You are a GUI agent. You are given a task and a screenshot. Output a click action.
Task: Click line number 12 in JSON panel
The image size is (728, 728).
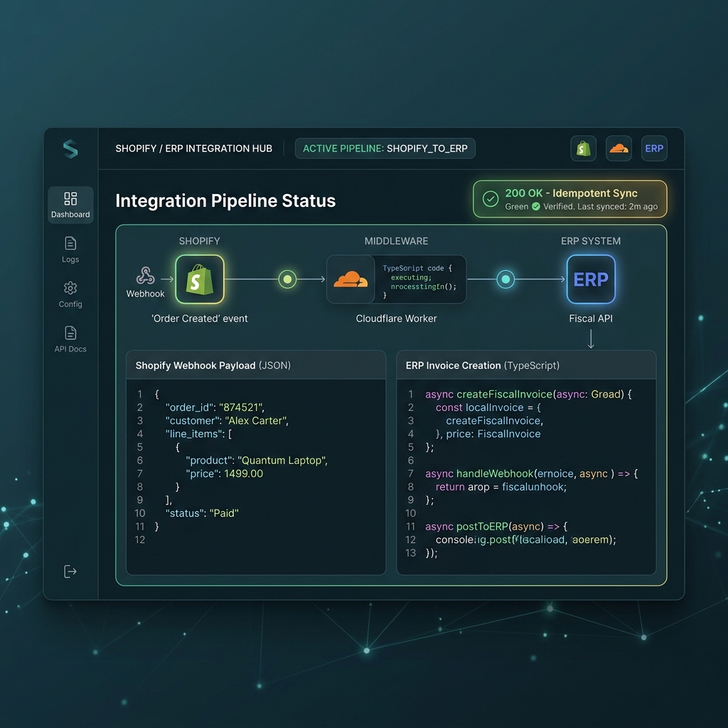point(140,540)
